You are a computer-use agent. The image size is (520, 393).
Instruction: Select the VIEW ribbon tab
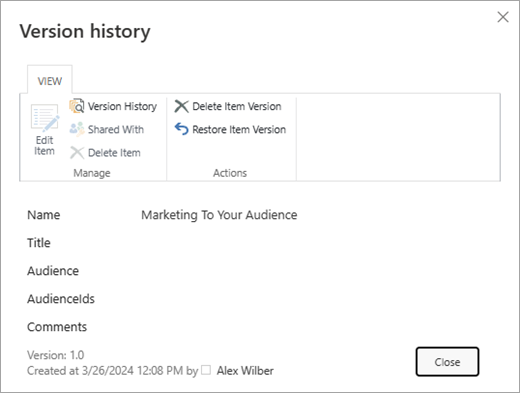click(50, 81)
